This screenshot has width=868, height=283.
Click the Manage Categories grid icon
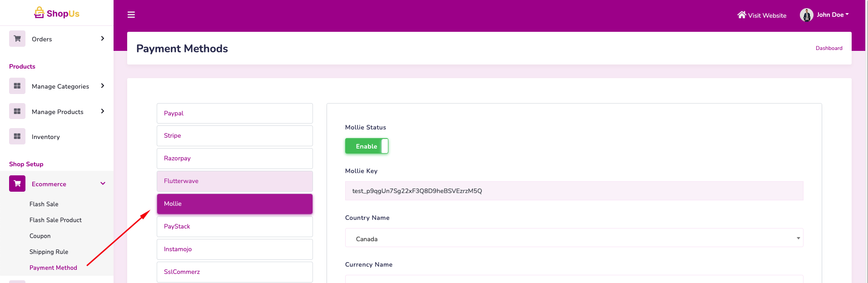click(x=17, y=86)
